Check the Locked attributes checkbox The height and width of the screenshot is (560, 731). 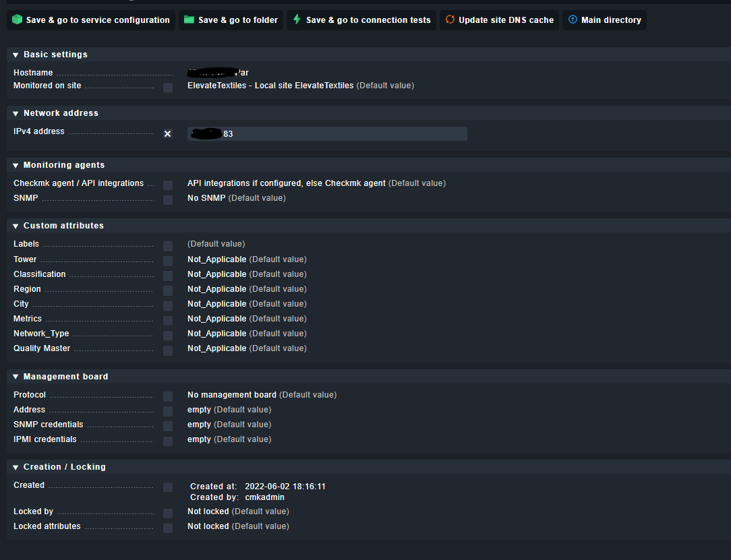pos(167,528)
